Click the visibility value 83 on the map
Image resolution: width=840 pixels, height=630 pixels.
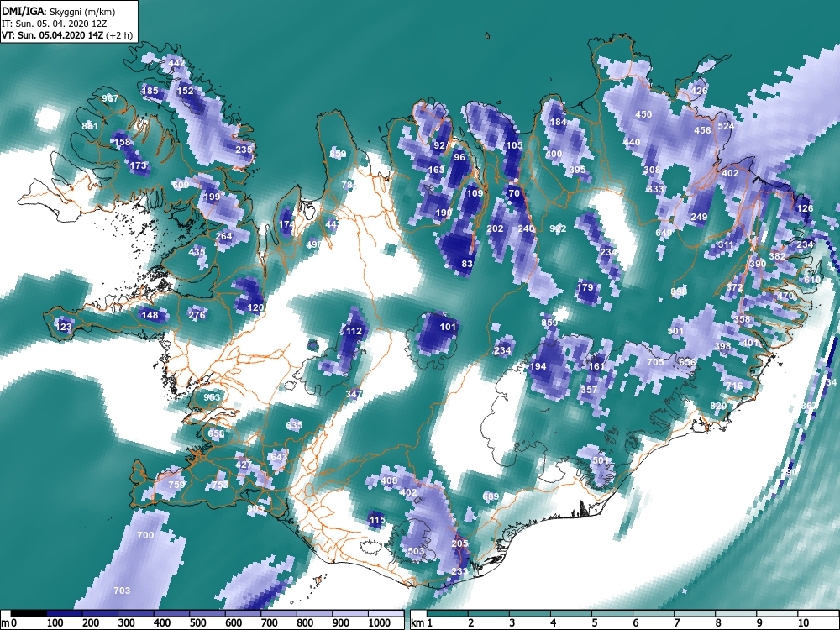pyautogui.click(x=467, y=264)
